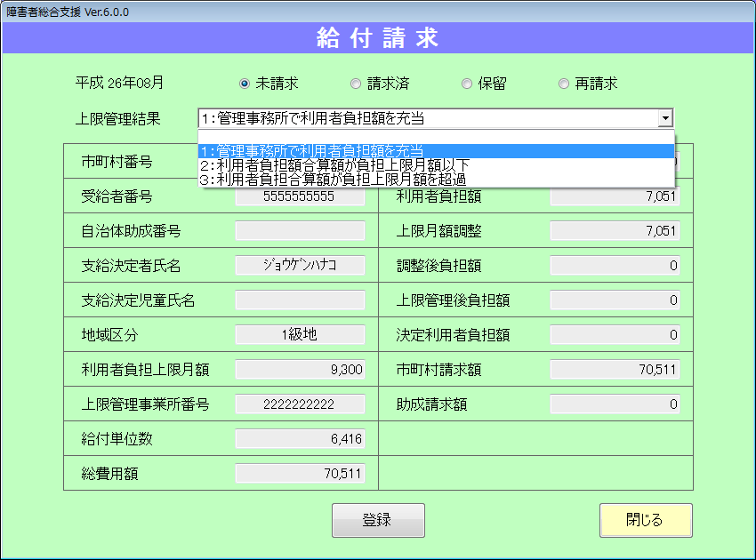This screenshot has width=756, height=560.
Task: Collapse the 上限管理結果 dropdown arrow
Action: [664, 119]
